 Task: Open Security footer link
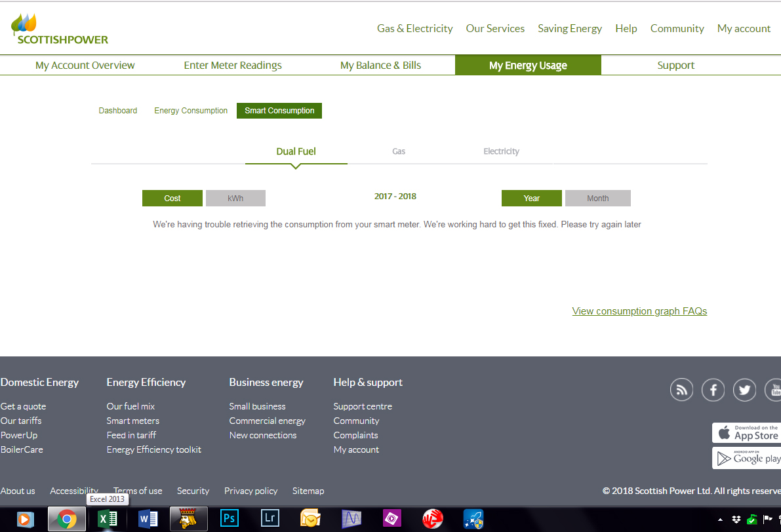pos(193,491)
